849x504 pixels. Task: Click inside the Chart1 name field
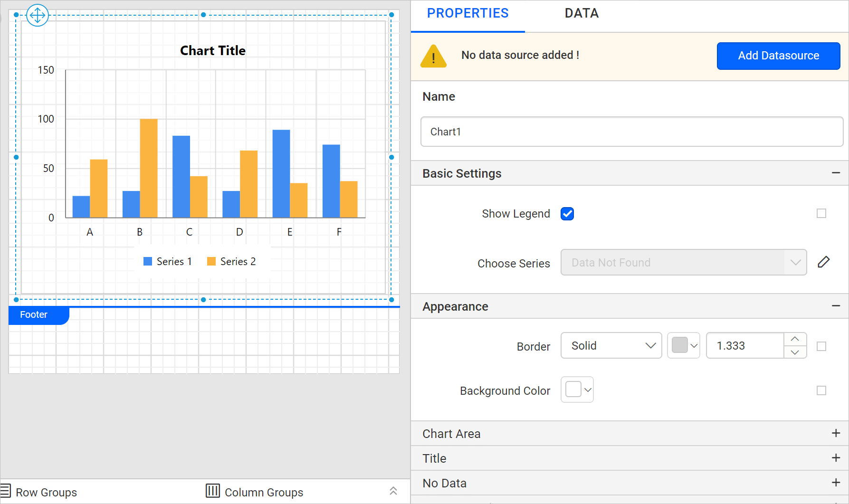pyautogui.click(x=630, y=132)
